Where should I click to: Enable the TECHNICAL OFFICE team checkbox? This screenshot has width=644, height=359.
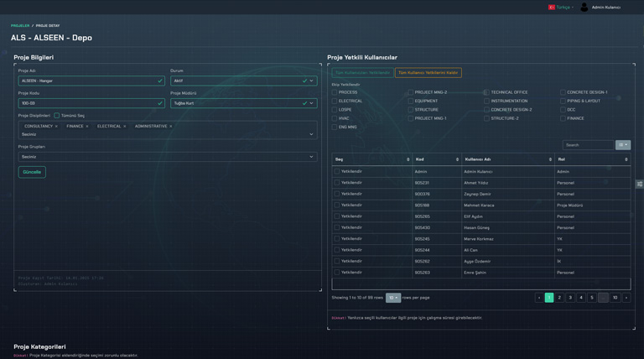pos(486,92)
